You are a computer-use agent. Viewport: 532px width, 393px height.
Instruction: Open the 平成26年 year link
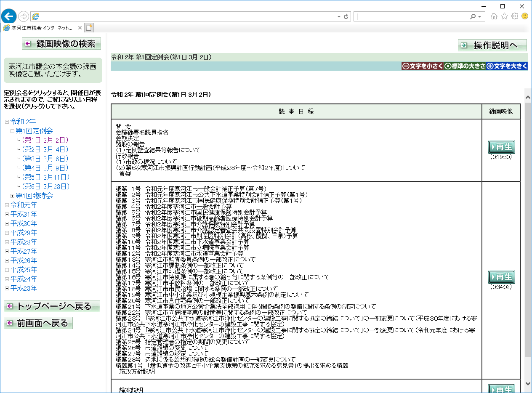click(24, 260)
